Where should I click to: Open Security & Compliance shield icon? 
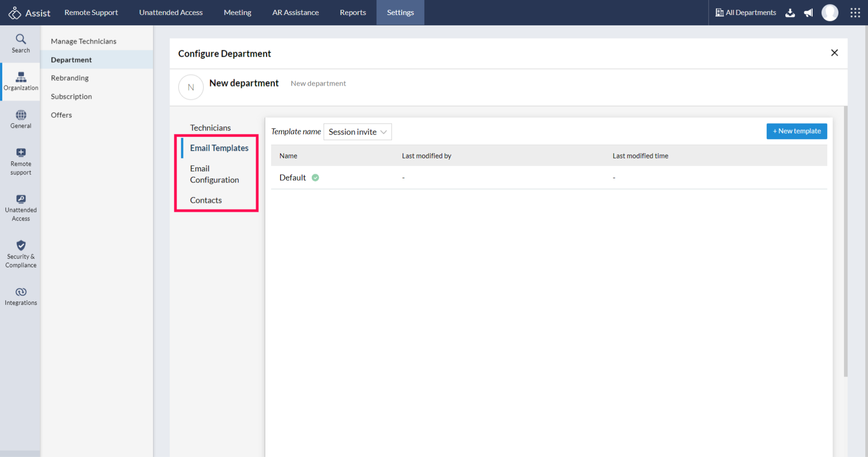point(21,246)
